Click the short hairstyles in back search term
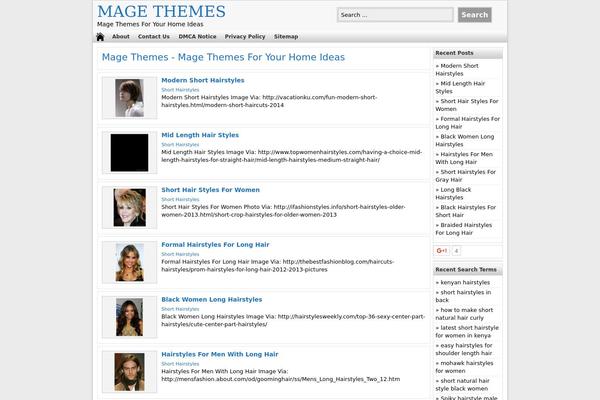Viewport: 600px width, 400px height. point(463,296)
